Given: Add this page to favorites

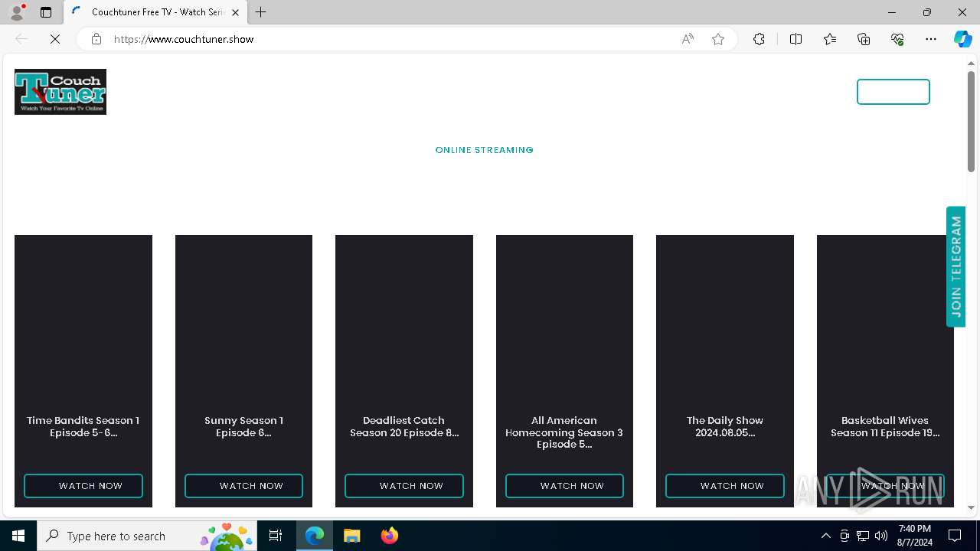Looking at the screenshot, I should 718,39.
